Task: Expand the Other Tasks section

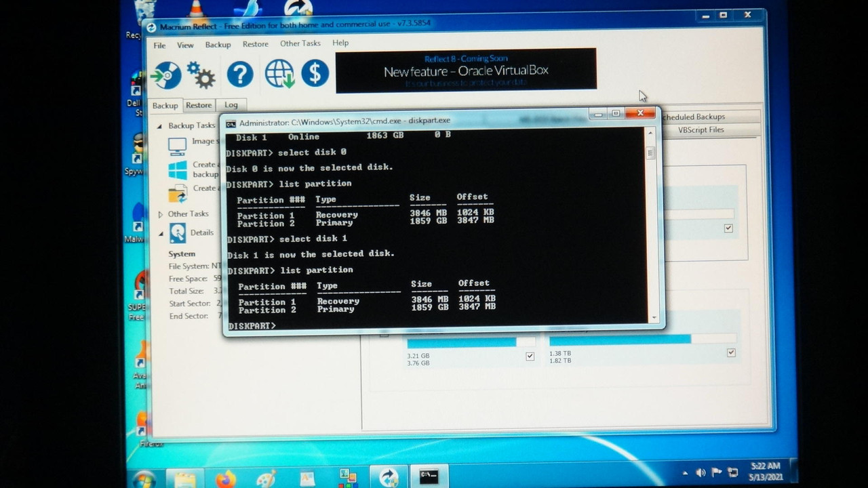Action: coord(161,214)
